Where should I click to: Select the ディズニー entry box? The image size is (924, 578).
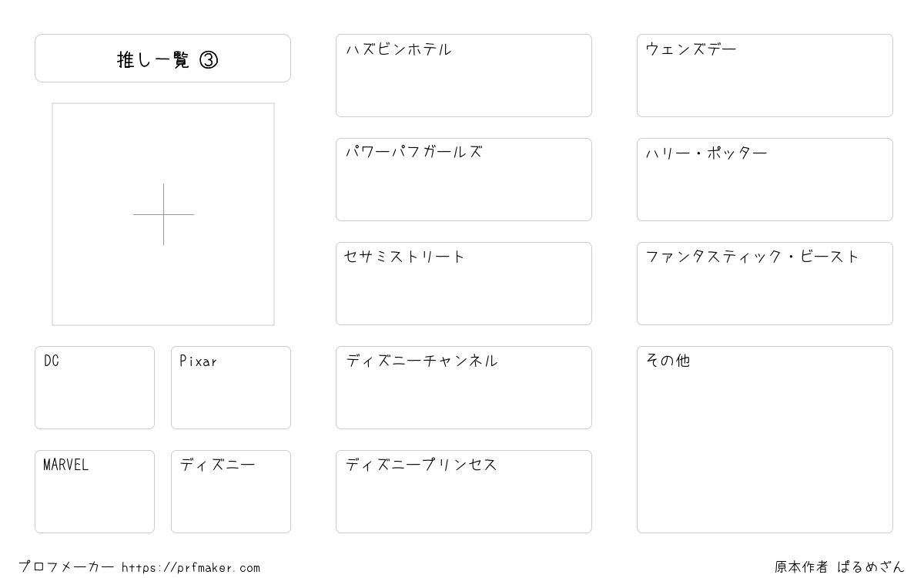pyautogui.click(x=231, y=492)
